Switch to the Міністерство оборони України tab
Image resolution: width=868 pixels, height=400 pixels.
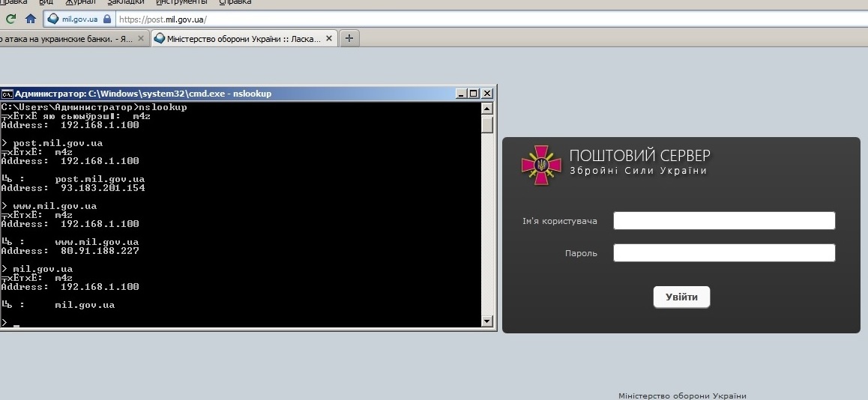pyautogui.click(x=244, y=39)
